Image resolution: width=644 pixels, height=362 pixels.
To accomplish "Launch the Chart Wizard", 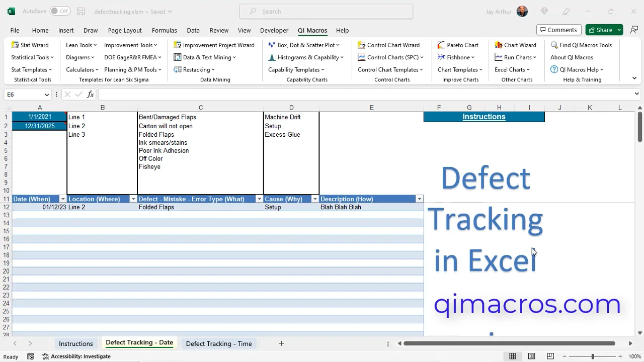I will click(515, 45).
